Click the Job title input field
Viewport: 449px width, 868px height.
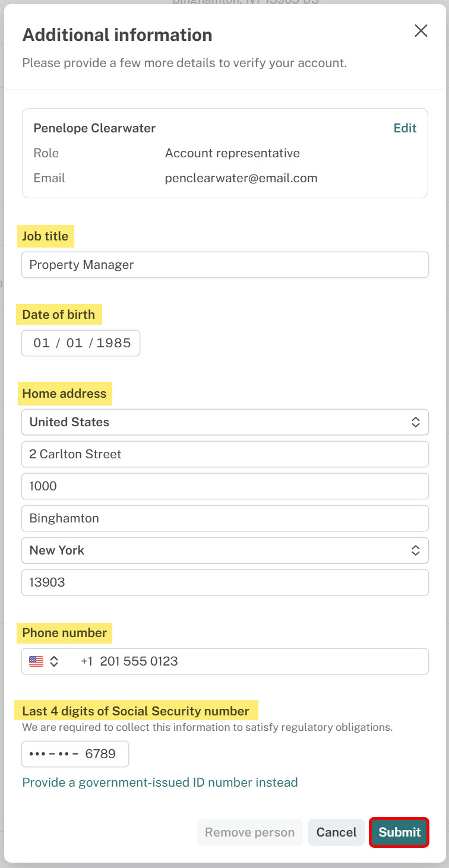(225, 265)
